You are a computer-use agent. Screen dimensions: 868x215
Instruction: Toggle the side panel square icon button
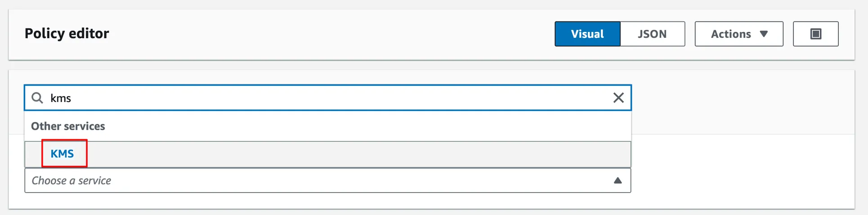pyautogui.click(x=815, y=34)
